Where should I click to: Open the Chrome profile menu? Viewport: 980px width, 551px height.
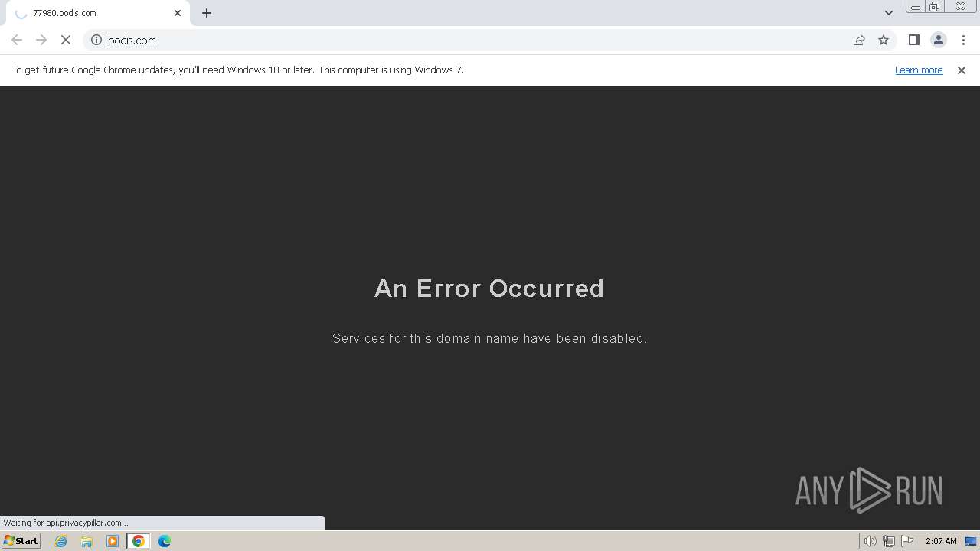tap(938, 40)
